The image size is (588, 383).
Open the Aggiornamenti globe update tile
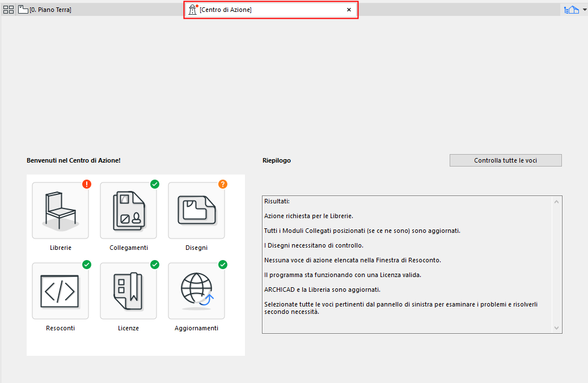pyautogui.click(x=196, y=291)
